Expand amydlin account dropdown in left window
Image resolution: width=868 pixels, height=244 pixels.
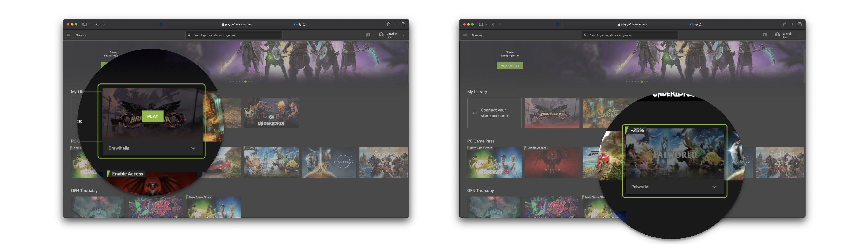pos(404,35)
